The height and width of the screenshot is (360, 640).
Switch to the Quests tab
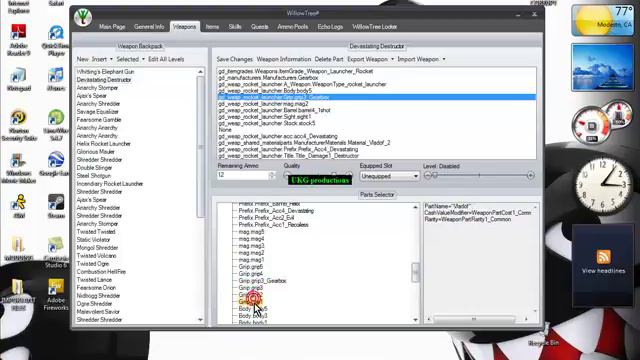point(259,27)
